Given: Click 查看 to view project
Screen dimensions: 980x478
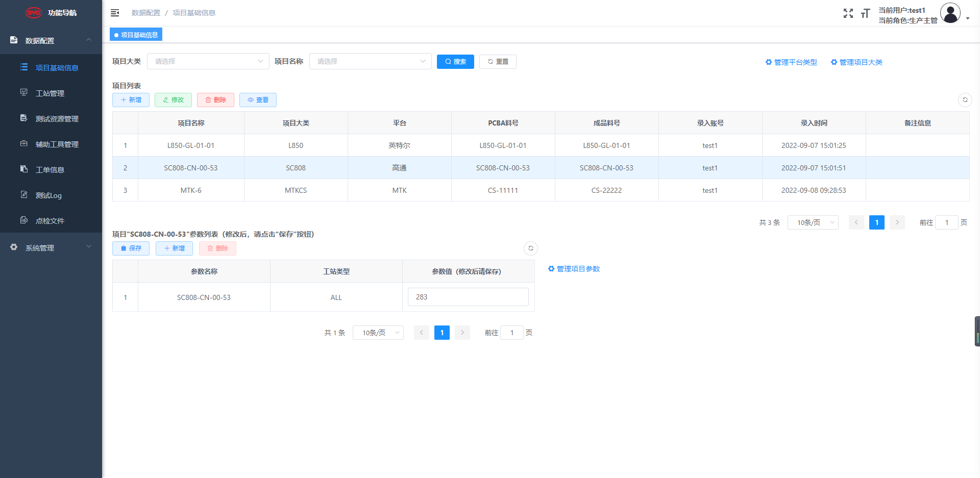Looking at the screenshot, I should (258, 100).
